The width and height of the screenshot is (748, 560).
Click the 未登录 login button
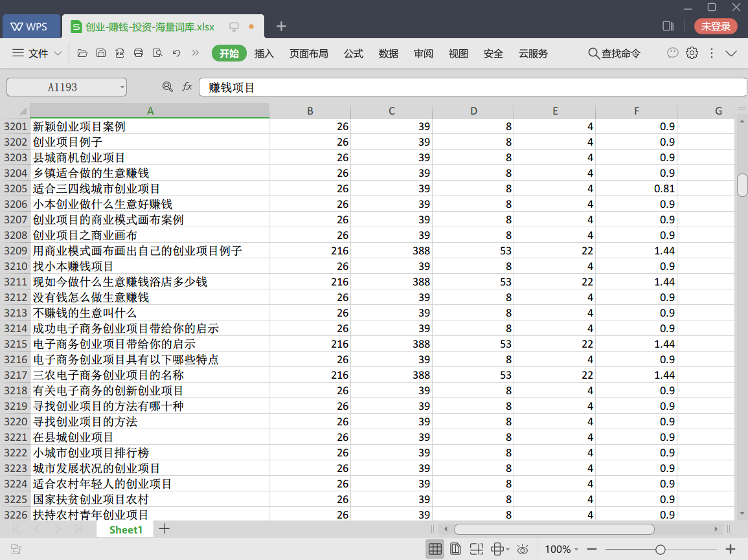[716, 27]
